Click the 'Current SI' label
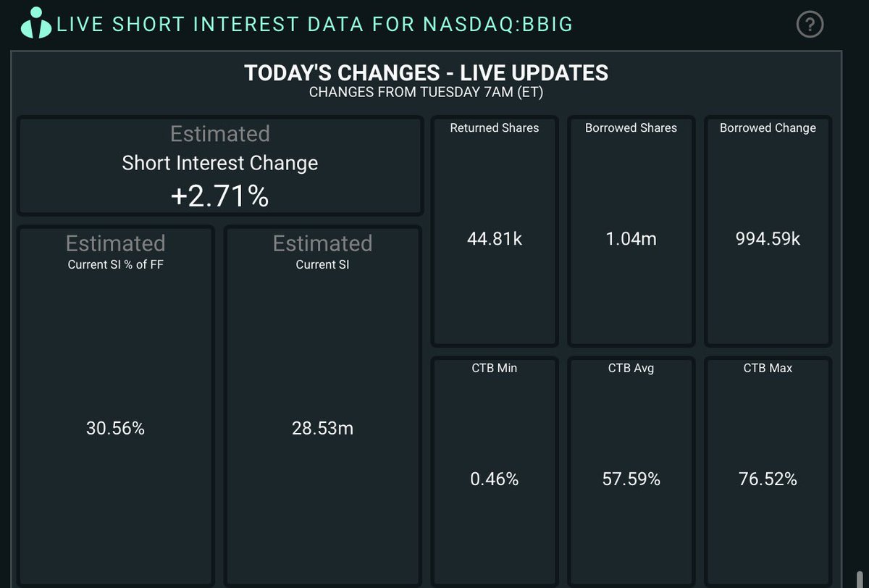869x588 pixels. (322, 264)
